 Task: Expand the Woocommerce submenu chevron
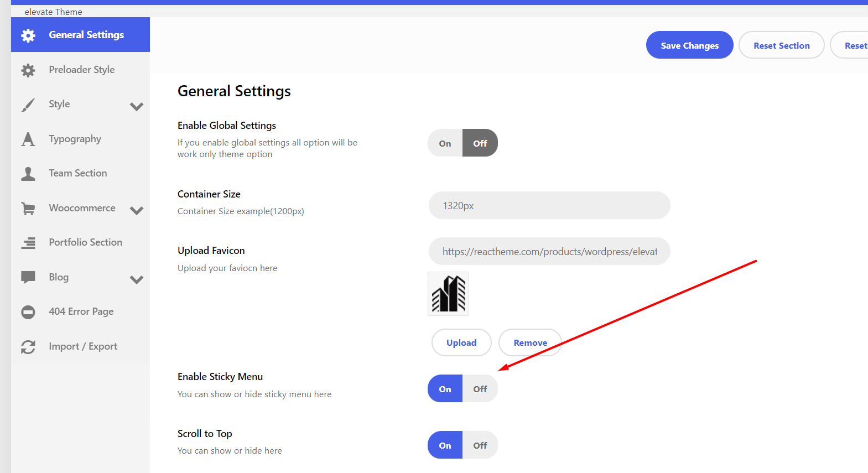[x=137, y=210]
